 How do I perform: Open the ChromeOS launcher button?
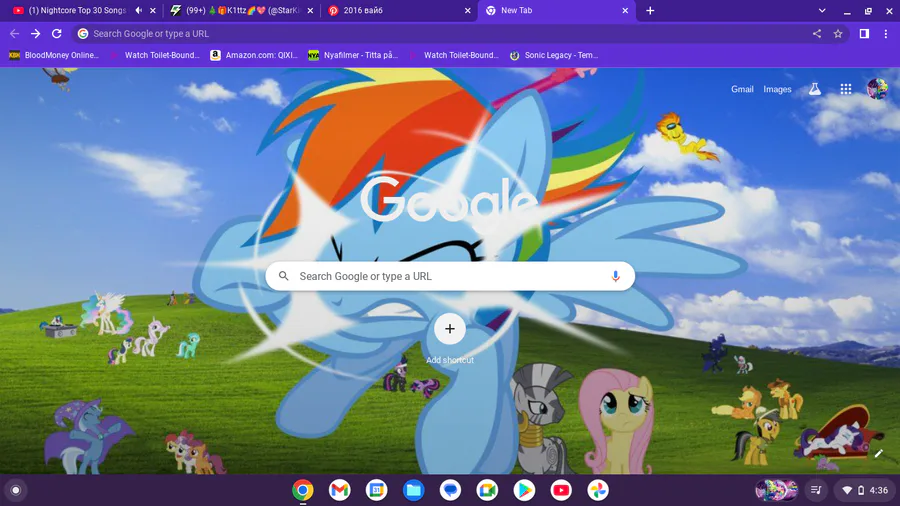point(16,490)
